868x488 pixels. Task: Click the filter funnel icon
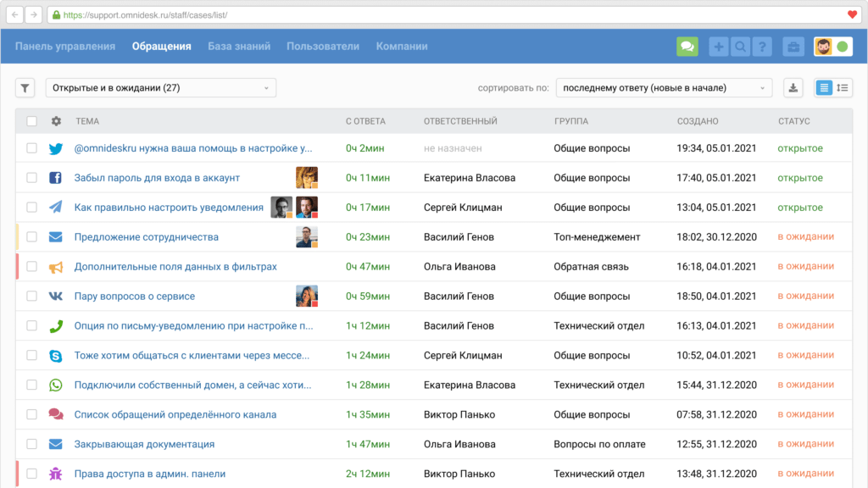point(25,88)
